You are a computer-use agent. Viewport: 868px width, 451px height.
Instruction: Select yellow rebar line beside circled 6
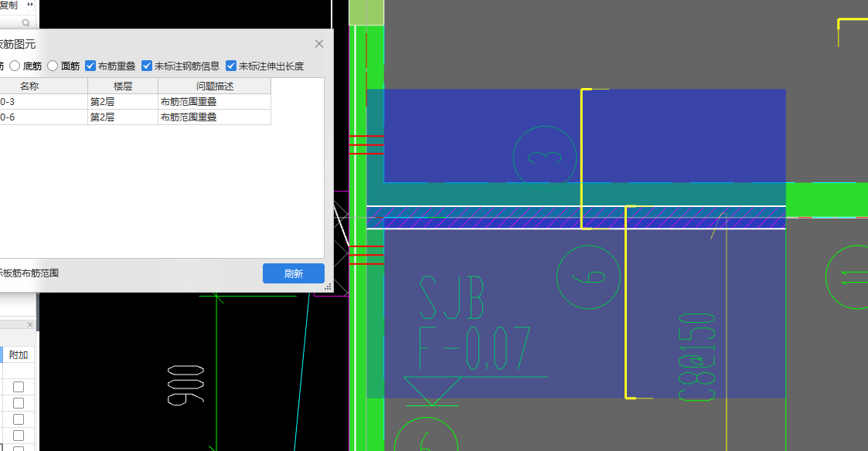tap(626, 302)
